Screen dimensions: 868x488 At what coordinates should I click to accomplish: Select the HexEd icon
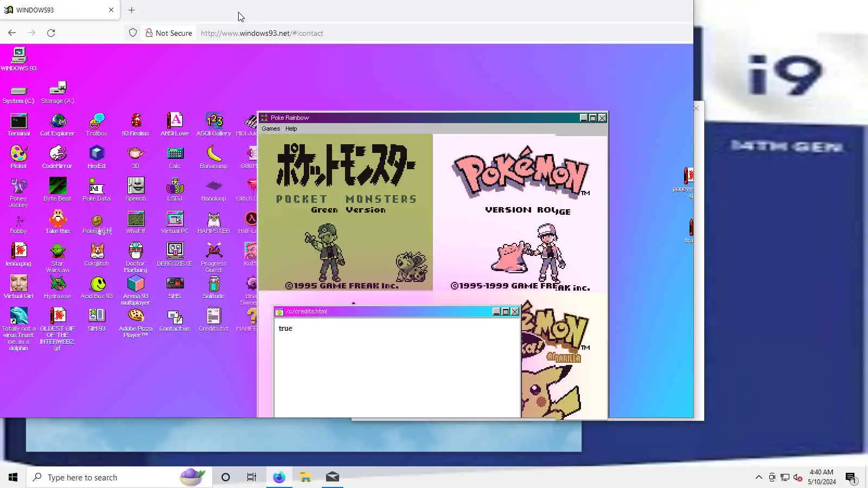[97, 157]
